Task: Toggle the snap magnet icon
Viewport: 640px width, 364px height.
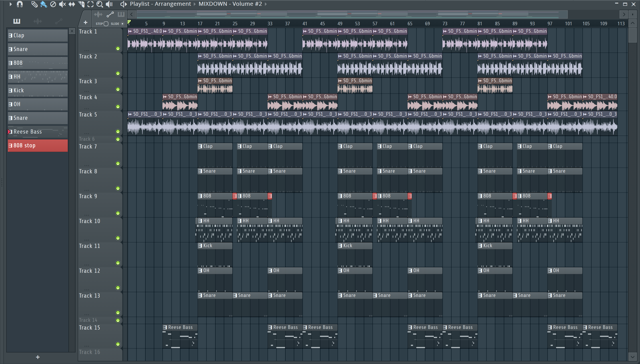Action: (20, 4)
